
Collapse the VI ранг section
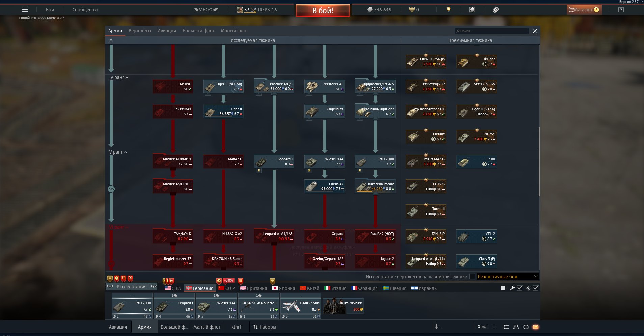click(x=119, y=227)
